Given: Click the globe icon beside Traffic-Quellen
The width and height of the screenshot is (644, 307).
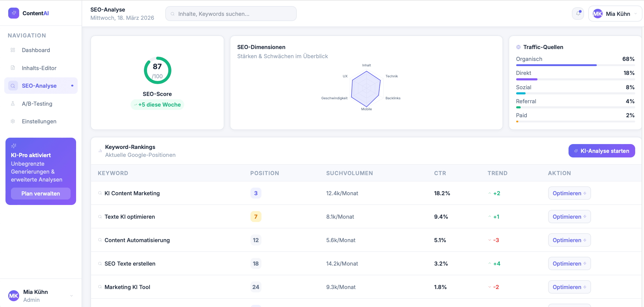Looking at the screenshot, I should (518, 47).
